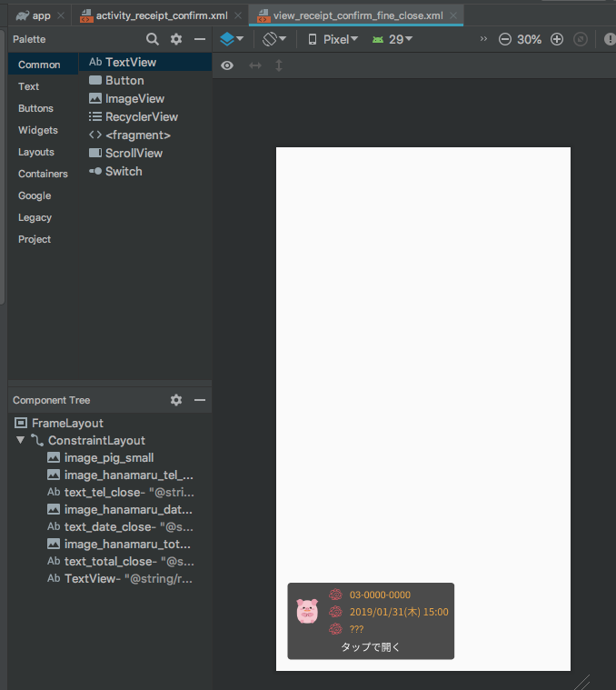This screenshot has width=616, height=690.
Task: Zoom out the design preview
Action: tap(505, 39)
